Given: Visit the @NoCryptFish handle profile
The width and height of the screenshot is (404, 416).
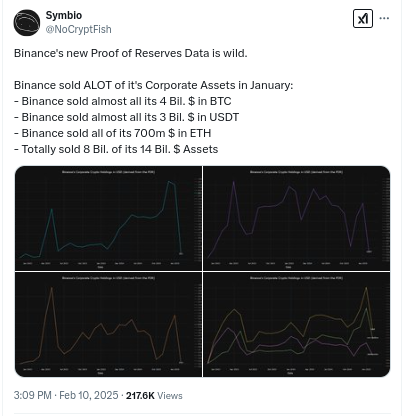Looking at the screenshot, I should tap(78, 29).
